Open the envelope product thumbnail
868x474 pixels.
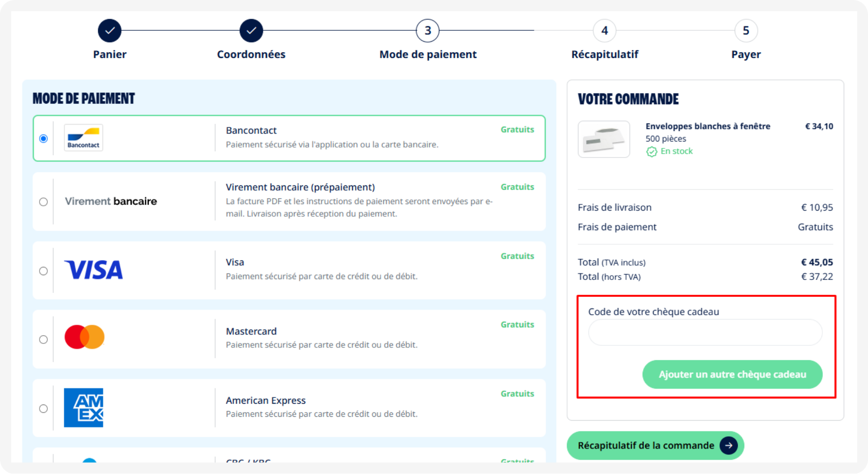604,139
